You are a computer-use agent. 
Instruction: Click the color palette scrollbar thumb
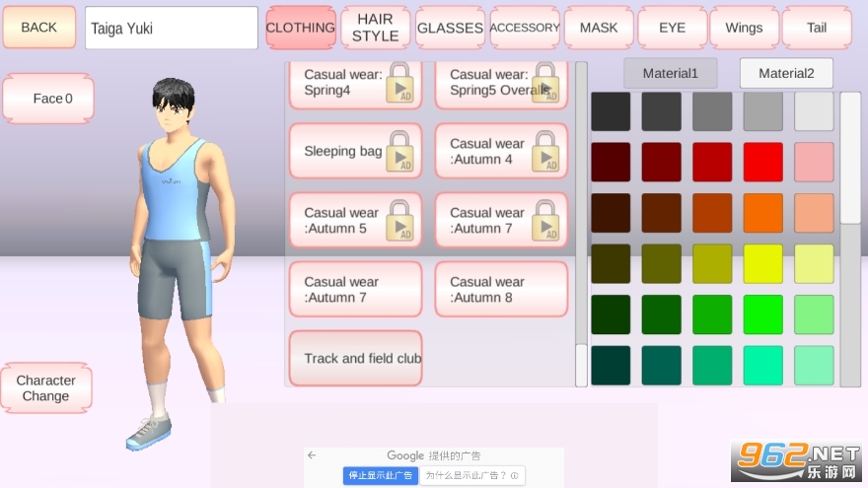click(850, 158)
